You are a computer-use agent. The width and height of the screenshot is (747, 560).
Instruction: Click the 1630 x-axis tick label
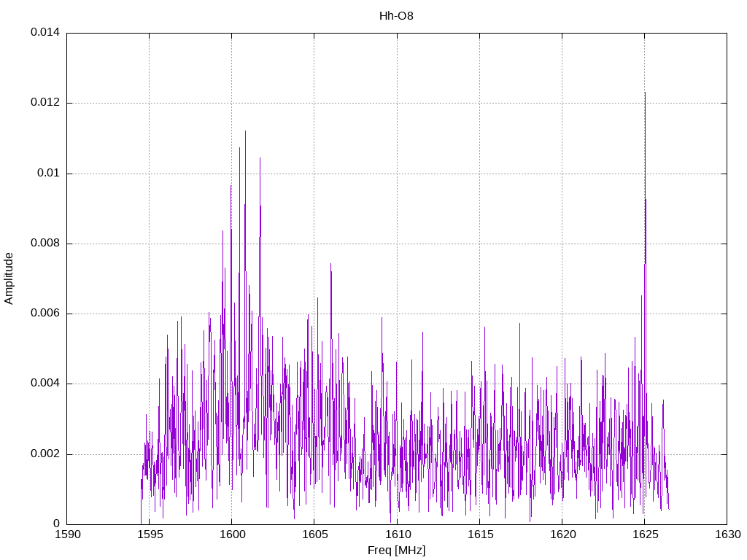(727, 534)
